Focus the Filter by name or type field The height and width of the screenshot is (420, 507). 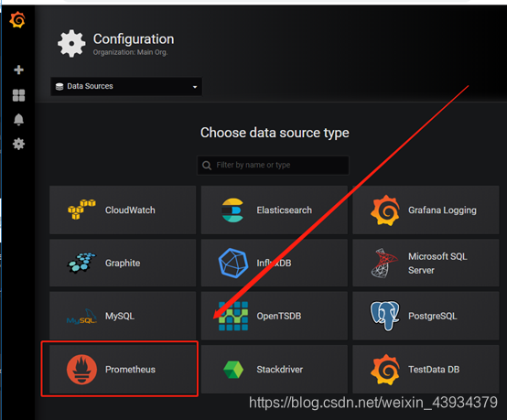pos(274,166)
